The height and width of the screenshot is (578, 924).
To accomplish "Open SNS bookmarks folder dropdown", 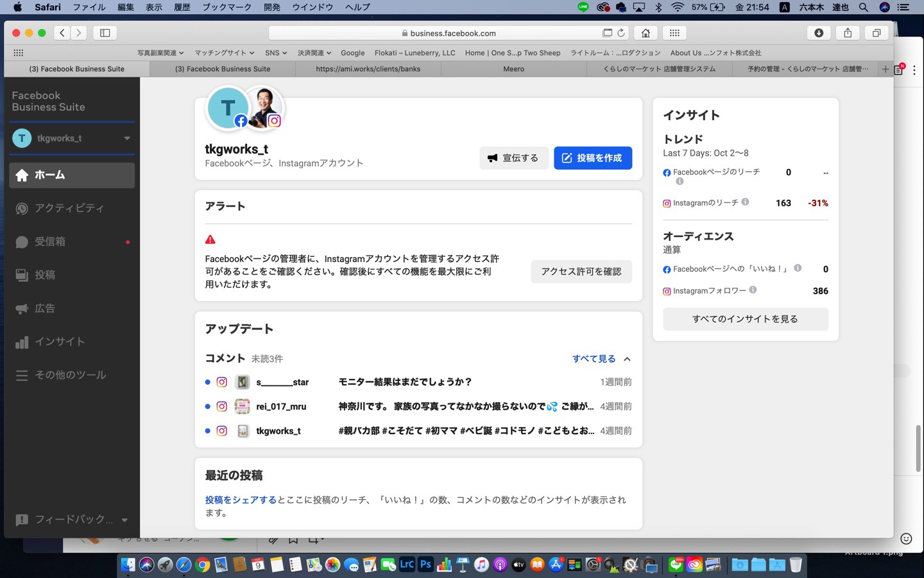I will 276,53.
